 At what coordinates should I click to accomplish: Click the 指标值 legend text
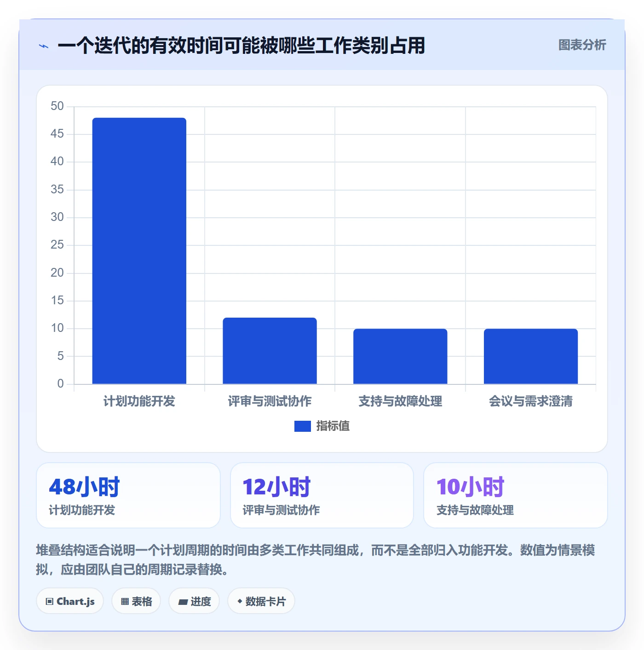pos(333,426)
